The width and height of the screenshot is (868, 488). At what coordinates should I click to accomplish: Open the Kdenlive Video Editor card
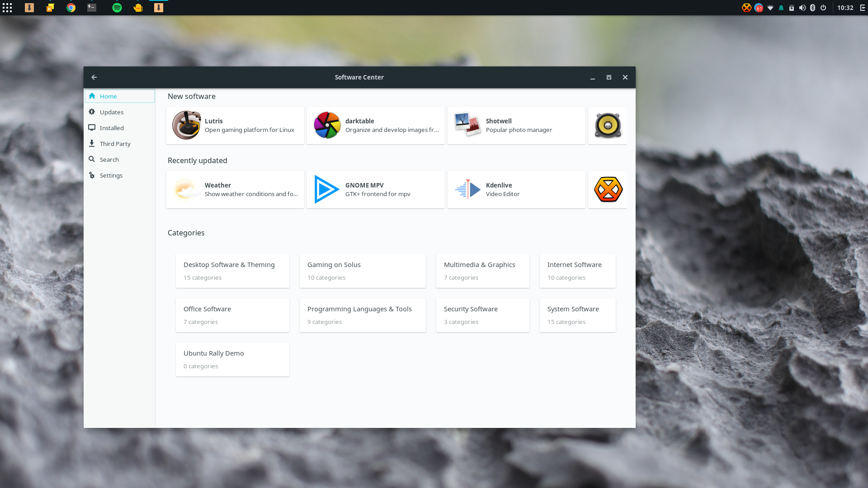click(x=516, y=190)
